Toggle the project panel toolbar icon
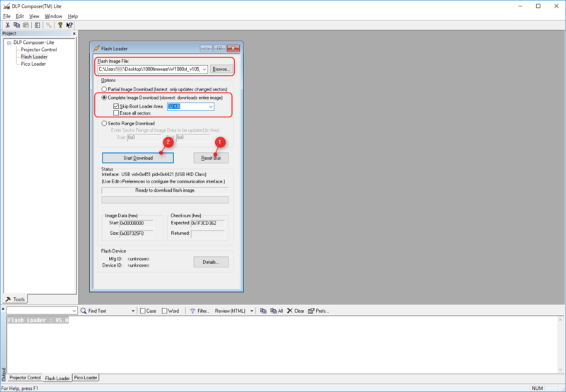 click(37, 25)
